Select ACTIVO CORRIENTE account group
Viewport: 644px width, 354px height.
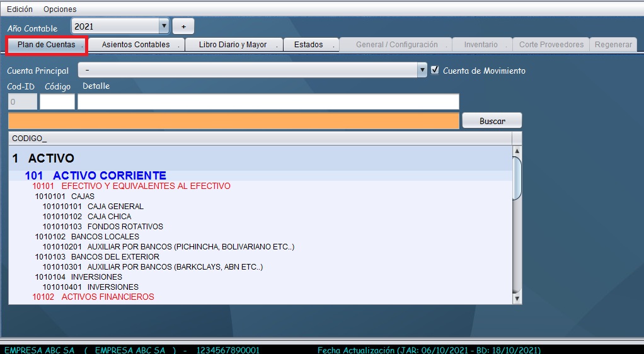(109, 176)
